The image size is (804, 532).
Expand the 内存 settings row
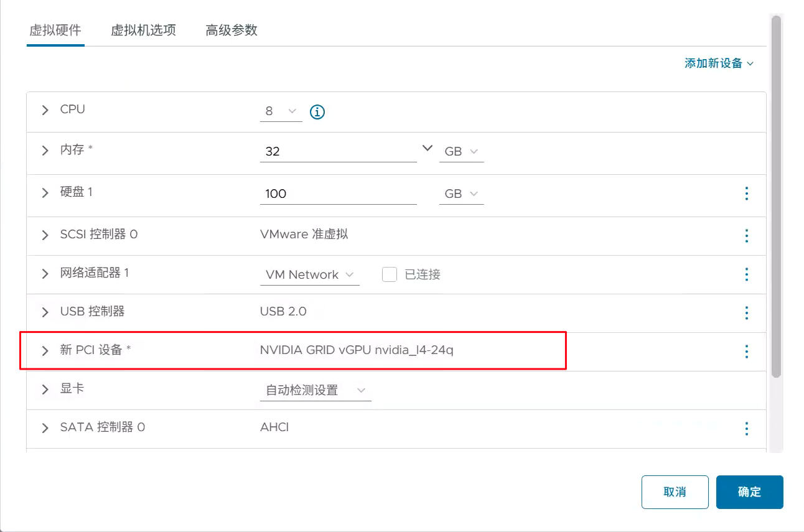45,151
